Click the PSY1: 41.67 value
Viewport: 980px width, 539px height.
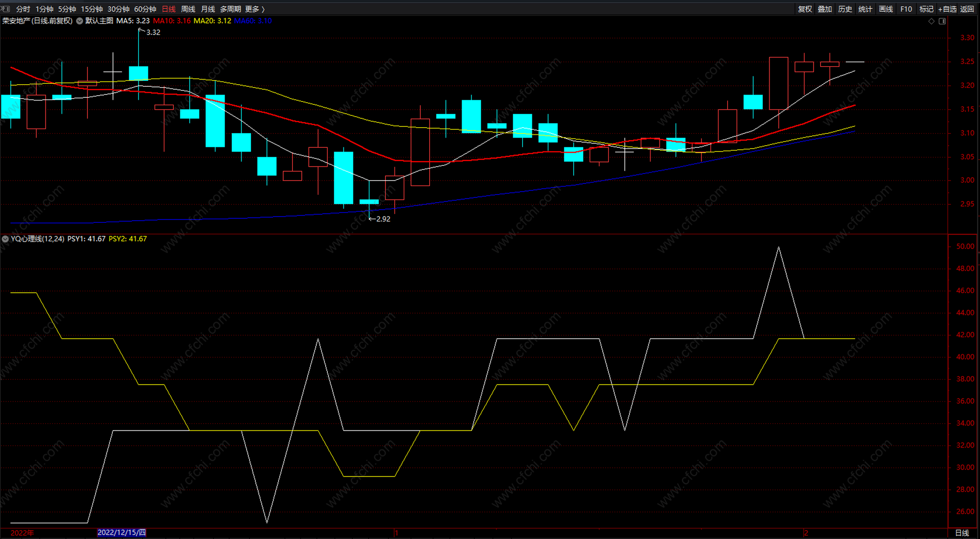click(x=86, y=239)
